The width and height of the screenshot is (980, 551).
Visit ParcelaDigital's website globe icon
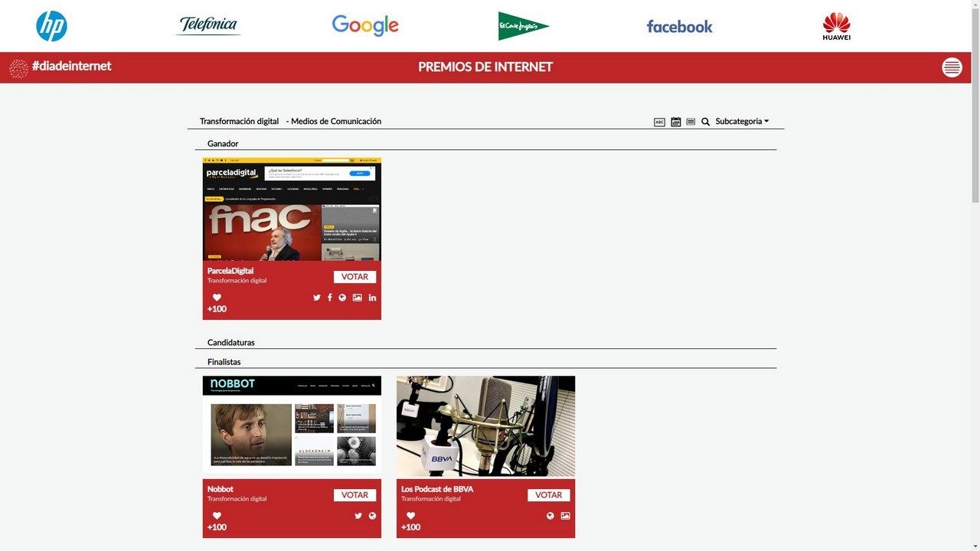(x=342, y=298)
